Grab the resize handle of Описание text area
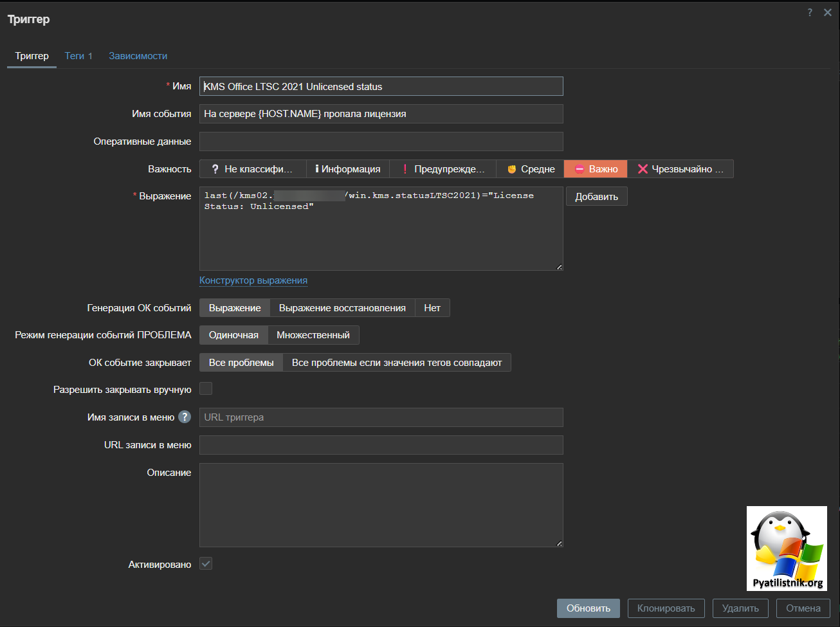 tap(559, 543)
